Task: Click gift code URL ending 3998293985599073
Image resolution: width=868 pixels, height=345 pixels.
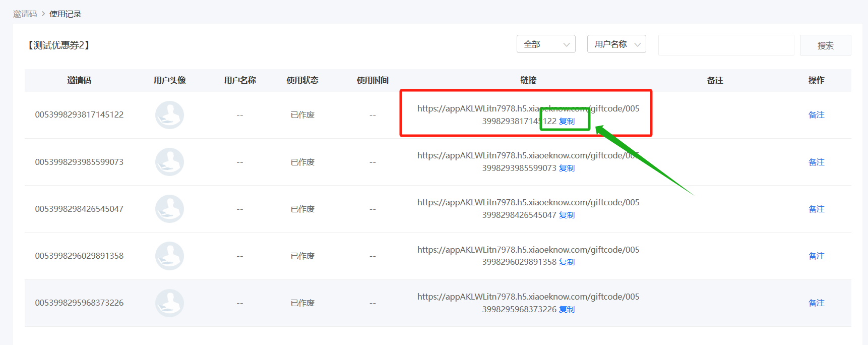Action: coord(528,161)
